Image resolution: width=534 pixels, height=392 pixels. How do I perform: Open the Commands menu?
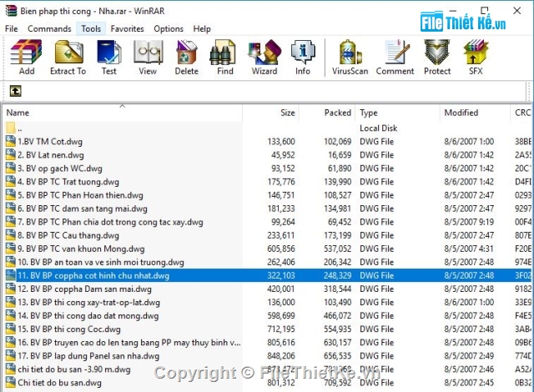(x=49, y=28)
